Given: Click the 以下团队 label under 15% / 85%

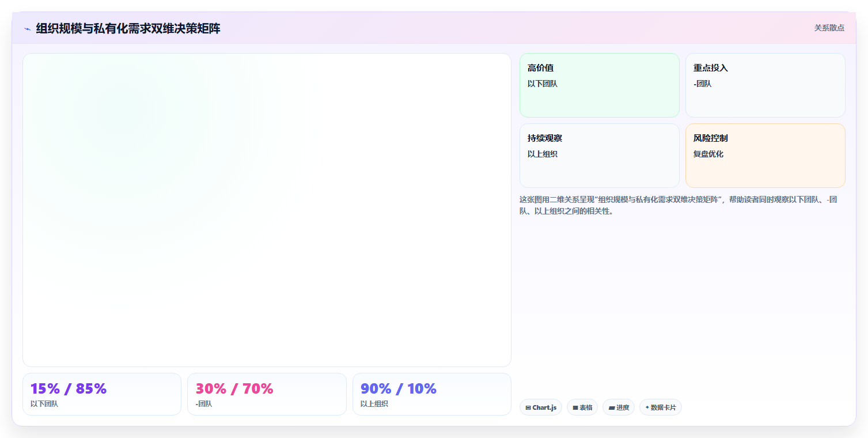Looking at the screenshot, I should coord(44,404).
